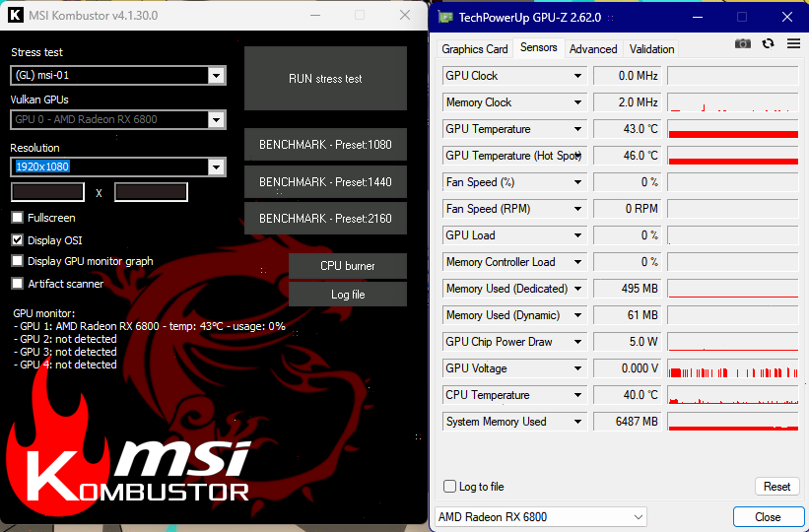Click the 495 MB dedicated memory value
809x532 pixels.
tap(628, 289)
